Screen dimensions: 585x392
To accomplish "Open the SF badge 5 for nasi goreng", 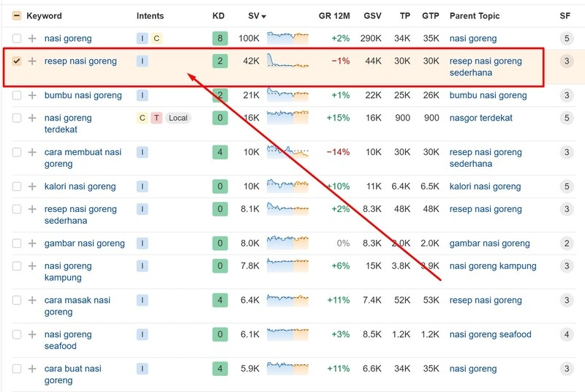I will (x=566, y=39).
